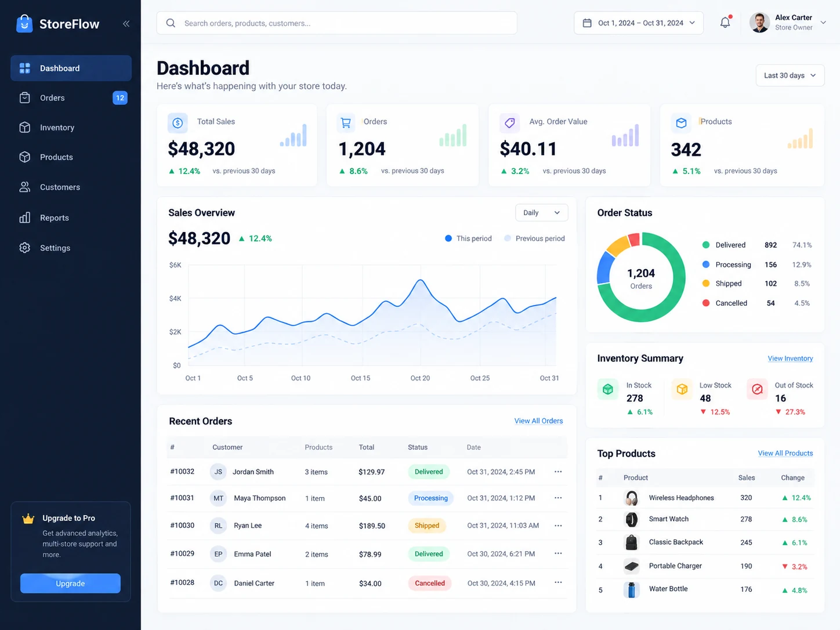Expand the Alex Carter account menu
Screen dimensions: 840x630
tap(788, 23)
